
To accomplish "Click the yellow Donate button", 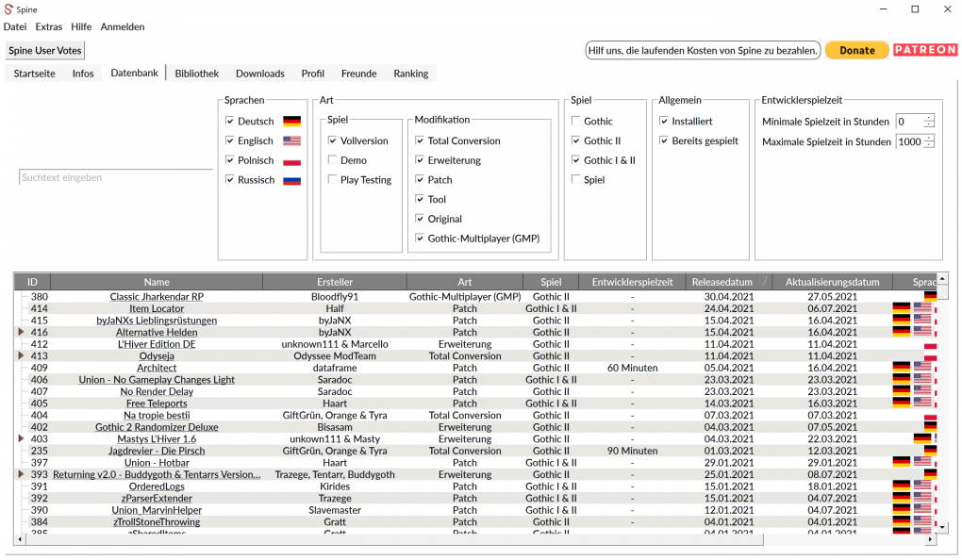I will click(857, 50).
